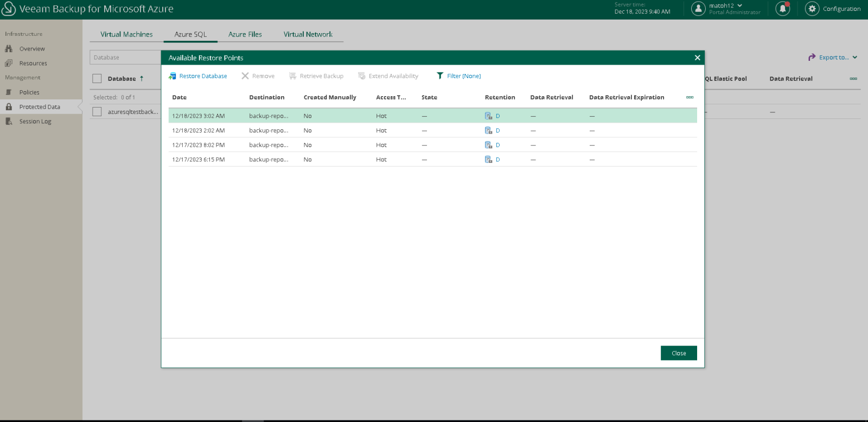Click the Protected Data lock icon
Image resolution: width=868 pixels, height=422 pixels.
(x=9, y=107)
